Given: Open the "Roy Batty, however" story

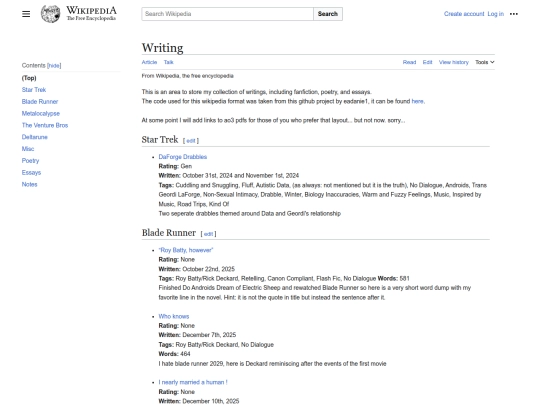Looking at the screenshot, I should pyautogui.click(x=186, y=250).
